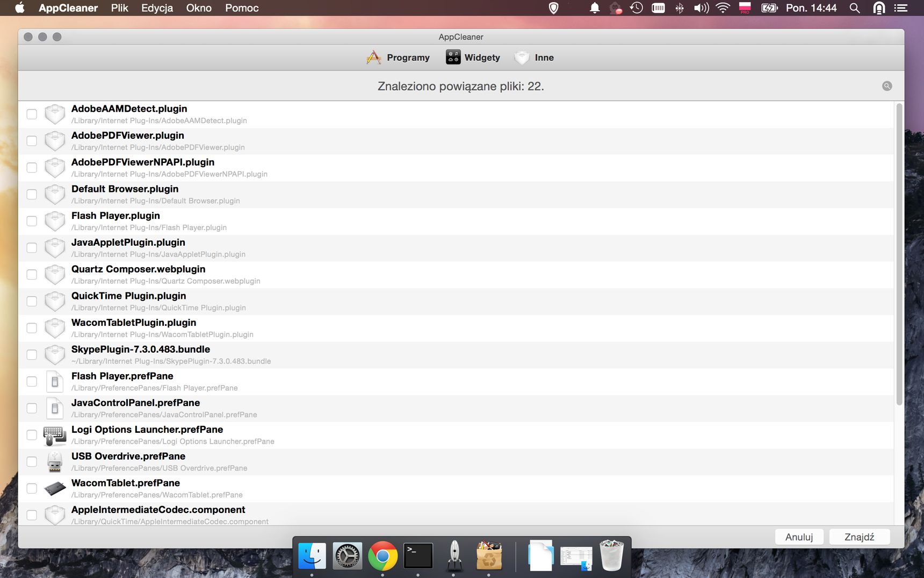Viewport: 924px width, 578px height.
Task: Switch to the Programy tab
Action: (398, 58)
